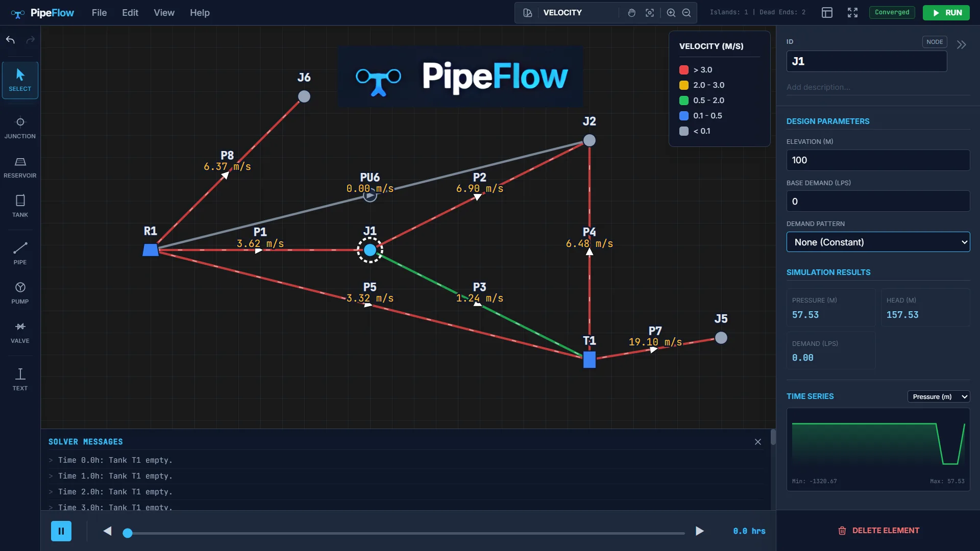The image size is (980, 551).
Task: Zoom in on the canvas
Action: (671, 13)
